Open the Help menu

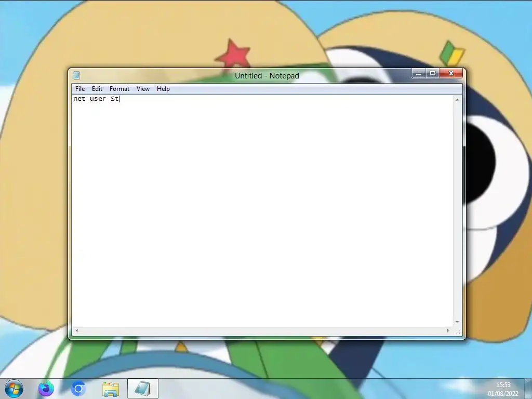pos(163,89)
